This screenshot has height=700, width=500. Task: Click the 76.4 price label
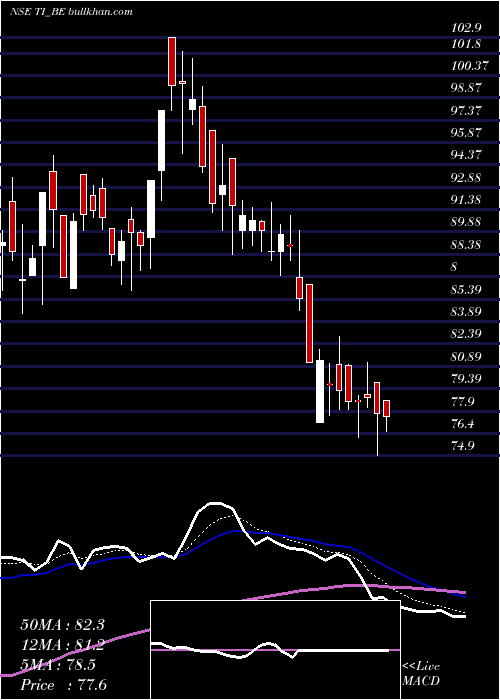463,423
